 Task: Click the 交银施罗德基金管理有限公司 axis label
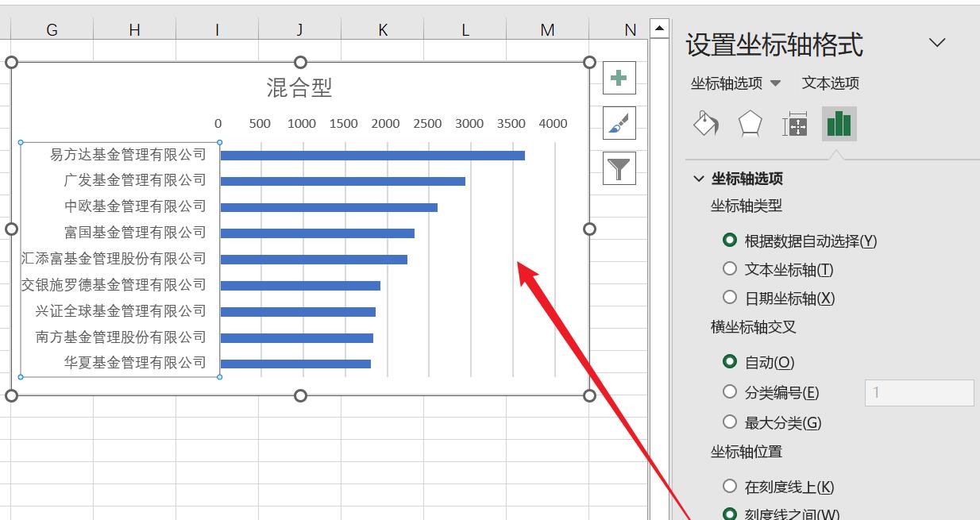[114, 284]
